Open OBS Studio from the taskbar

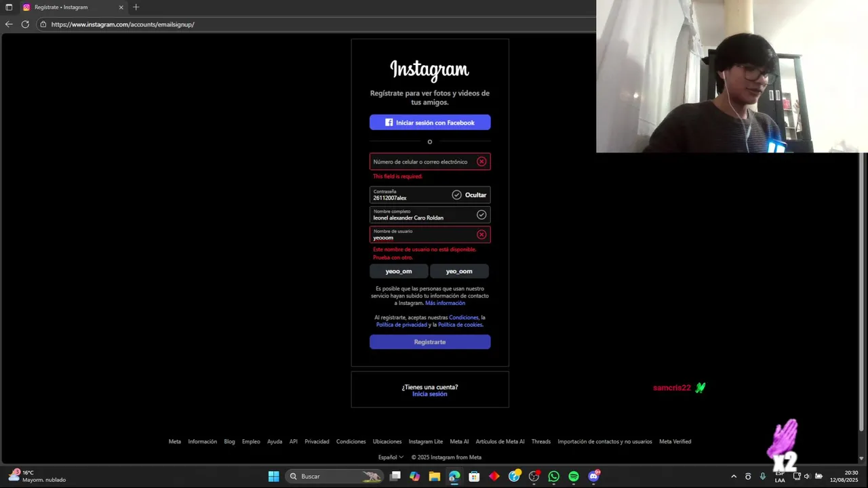pyautogui.click(x=534, y=476)
